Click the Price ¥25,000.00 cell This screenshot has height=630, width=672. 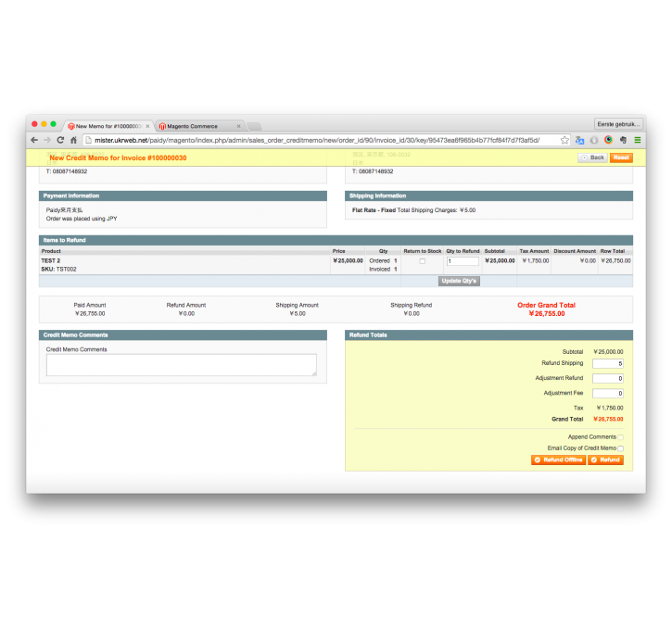(348, 261)
